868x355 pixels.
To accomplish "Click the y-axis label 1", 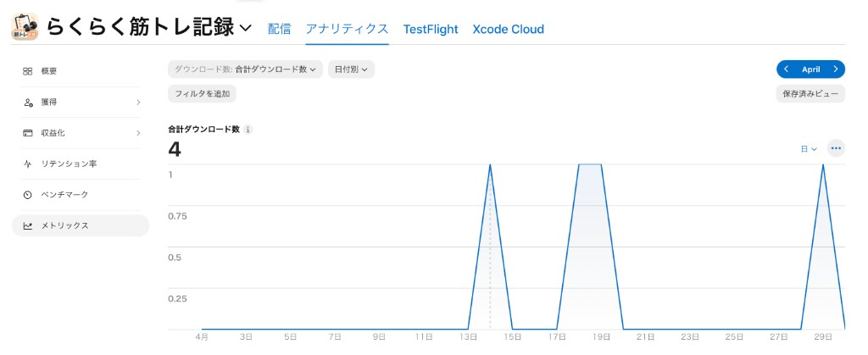I will (x=170, y=175).
